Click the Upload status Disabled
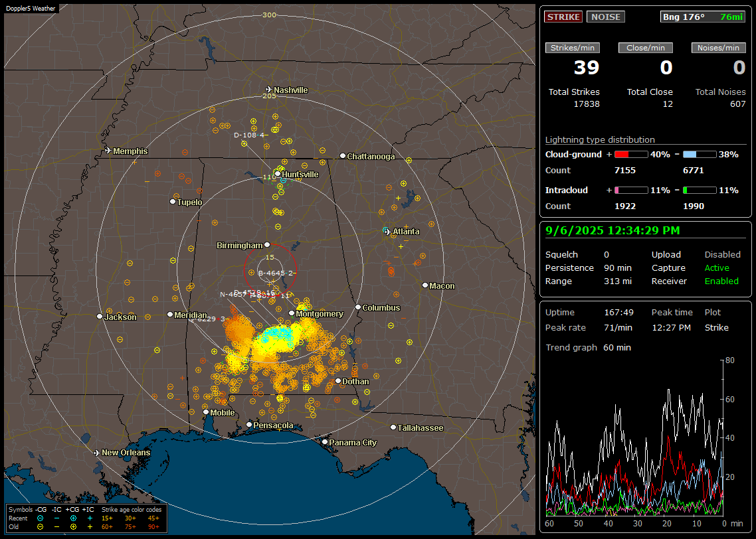 pos(722,254)
